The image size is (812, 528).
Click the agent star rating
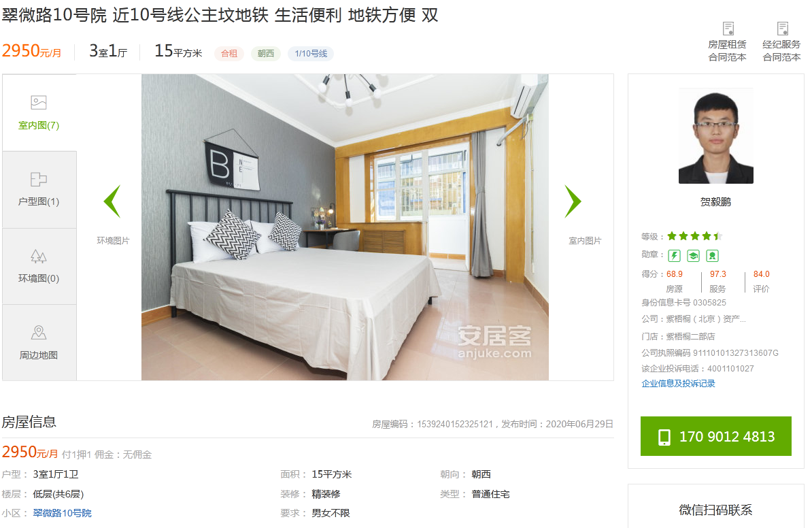point(694,236)
